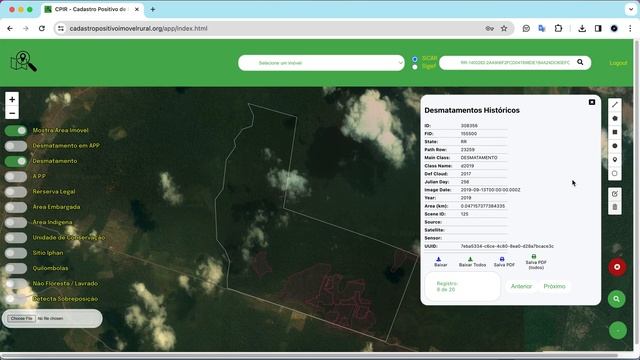The height and width of the screenshot is (360, 640).
Task: Click the search magnifier in code field
Action: (x=580, y=62)
